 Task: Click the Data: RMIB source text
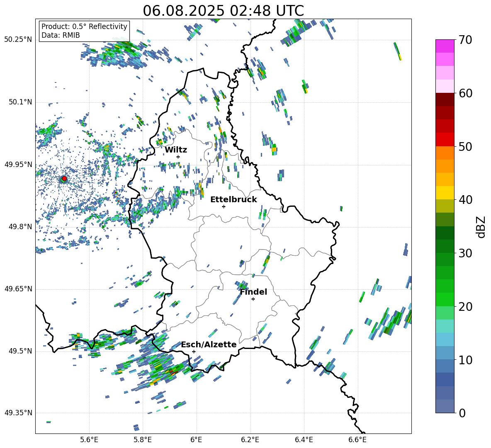pyautogui.click(x=61, y=35)
